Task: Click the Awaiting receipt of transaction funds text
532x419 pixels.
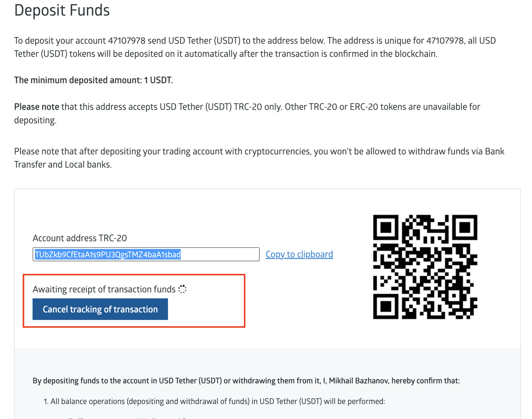Action: [104, 289]
